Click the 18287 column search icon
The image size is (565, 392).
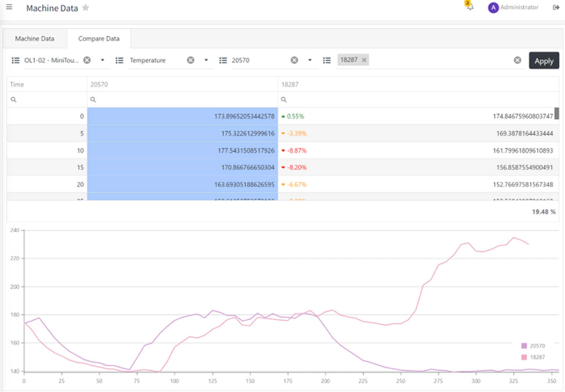tap(284, 100)
